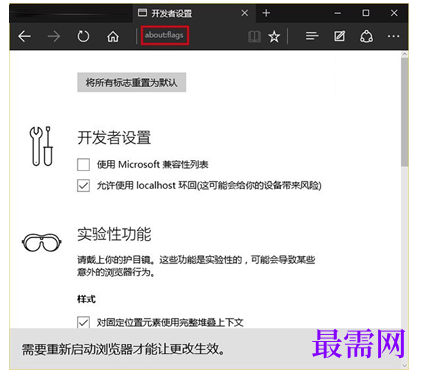Click the Forward arrow button
The image size is (424, 375).
54,36
